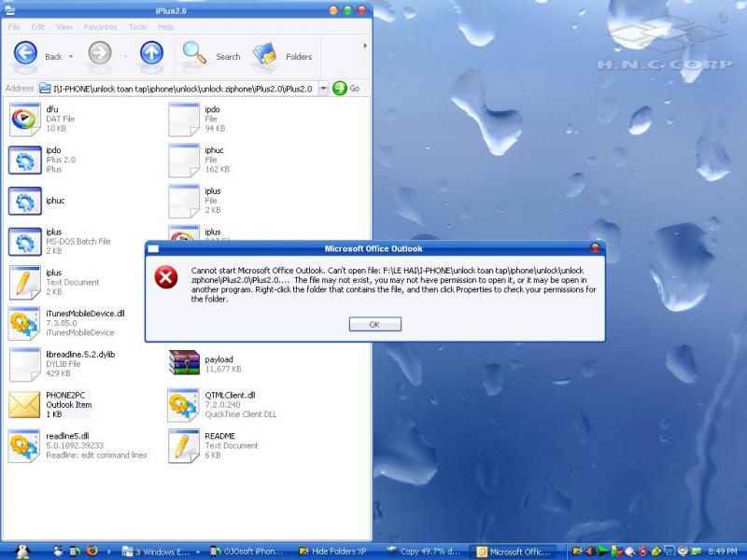This screenshot has width=747, height=560.
Task: Expand the Back button history dropdown arrow
Action: point(73,57)
